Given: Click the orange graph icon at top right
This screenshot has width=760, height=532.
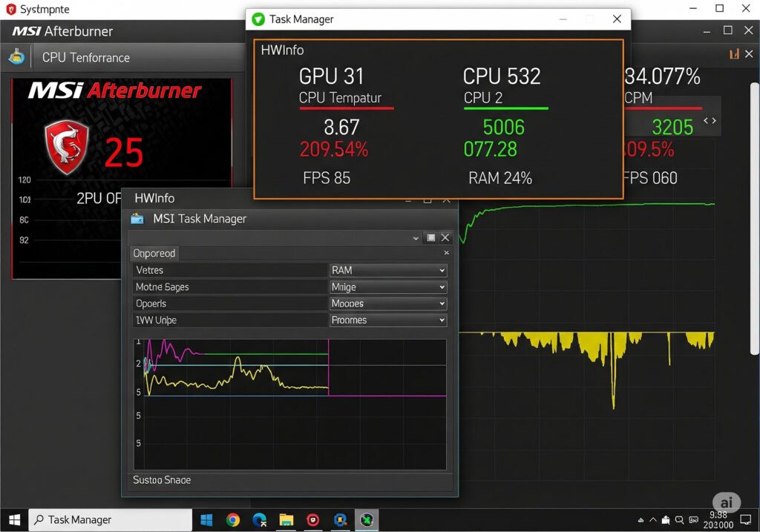Looking at the screenshot, I should point(734,54).
